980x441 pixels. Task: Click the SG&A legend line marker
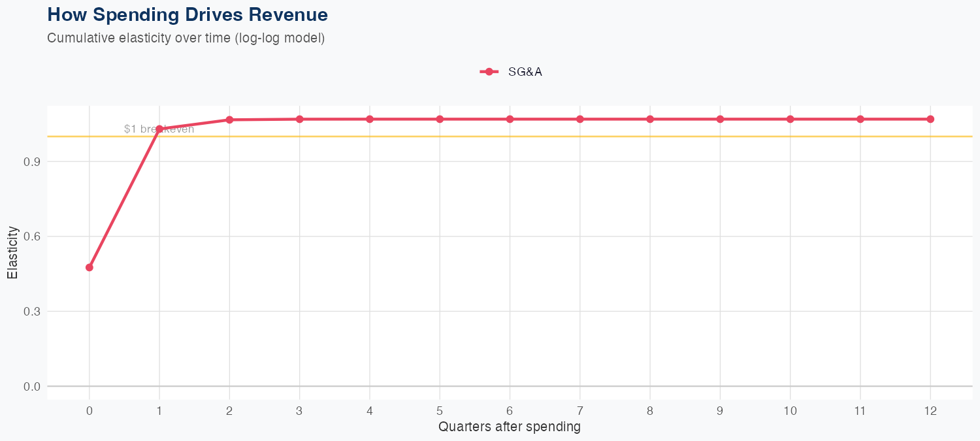(489, 72)
